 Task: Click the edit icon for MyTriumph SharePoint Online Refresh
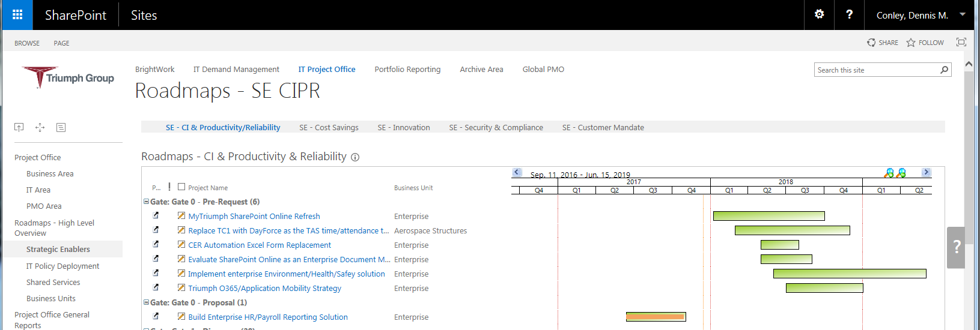[181, 216]
